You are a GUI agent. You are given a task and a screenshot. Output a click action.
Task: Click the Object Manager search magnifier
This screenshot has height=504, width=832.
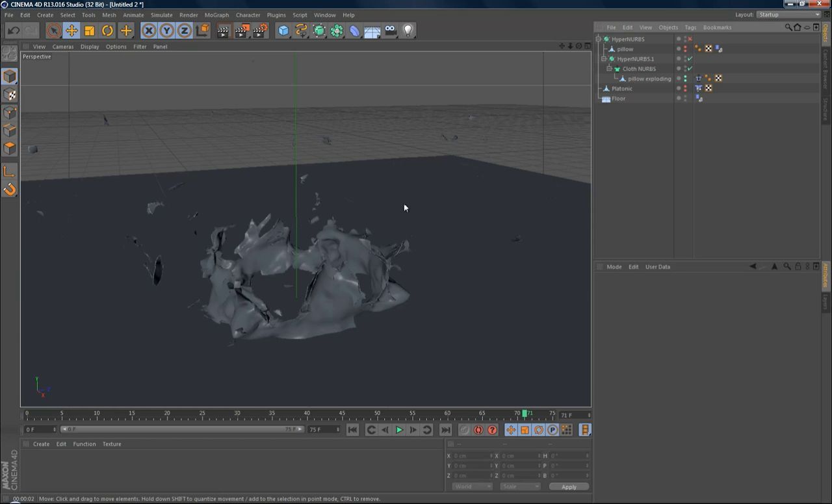[x=788, y=27]
